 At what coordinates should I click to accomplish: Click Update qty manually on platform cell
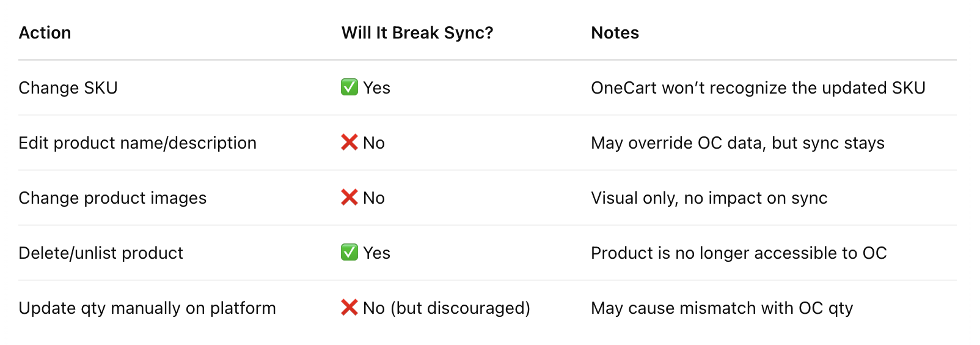pos(147,308)
